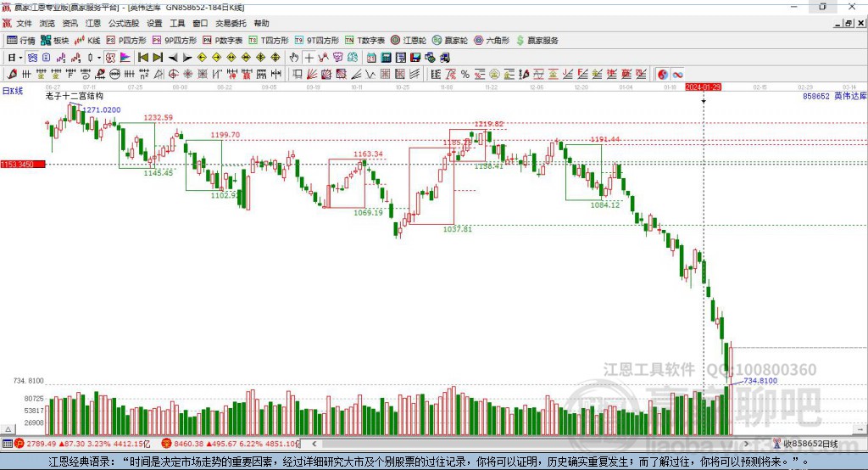Open the P四方形 tool
The image size is (868, 470).
126,41
